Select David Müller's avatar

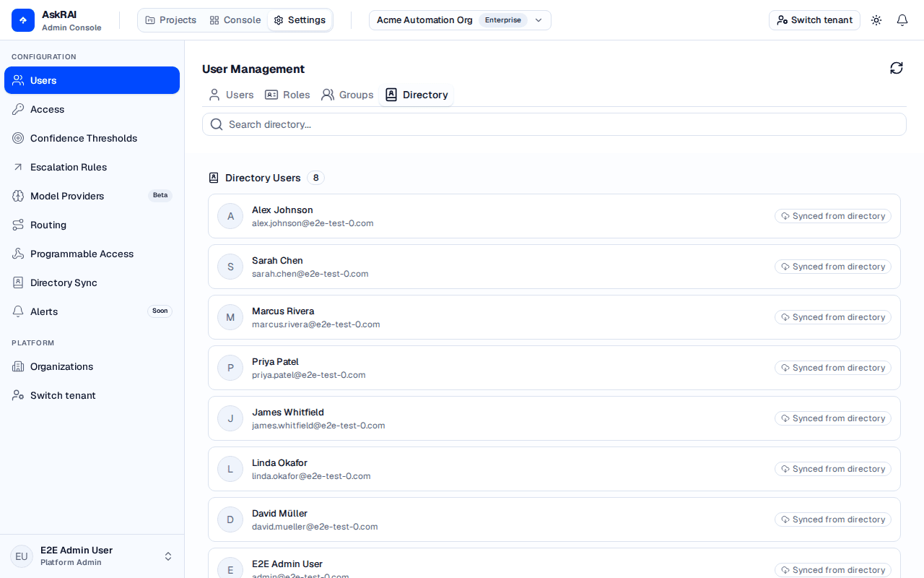[x=230, y=519]
